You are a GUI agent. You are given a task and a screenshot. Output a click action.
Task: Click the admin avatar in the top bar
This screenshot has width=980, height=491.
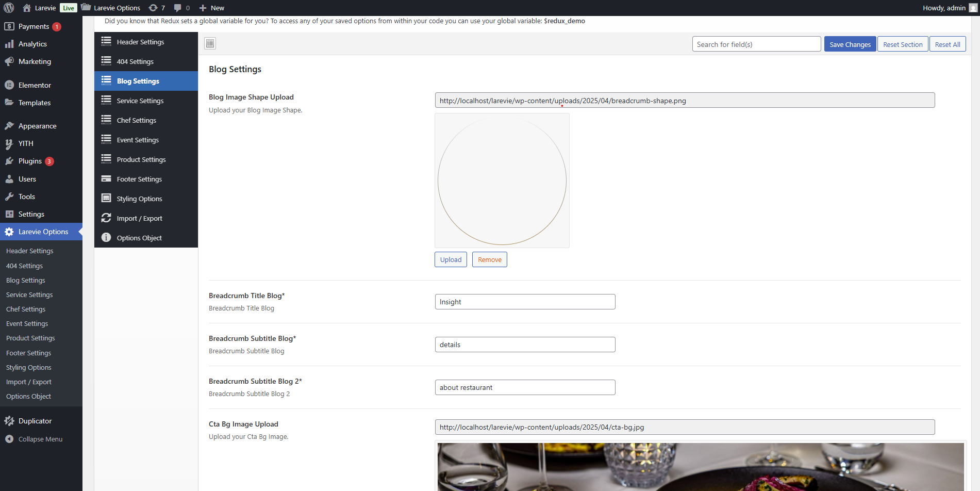973,8
